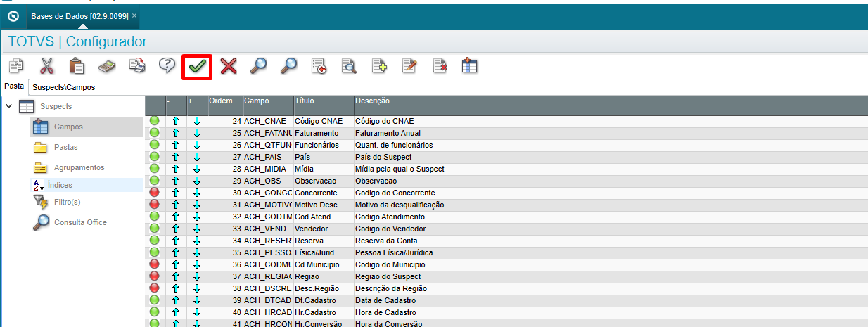The image size is (868, 327).
Task: Click red status circle of ACH_CODMU row
Action: click(155, 264)
